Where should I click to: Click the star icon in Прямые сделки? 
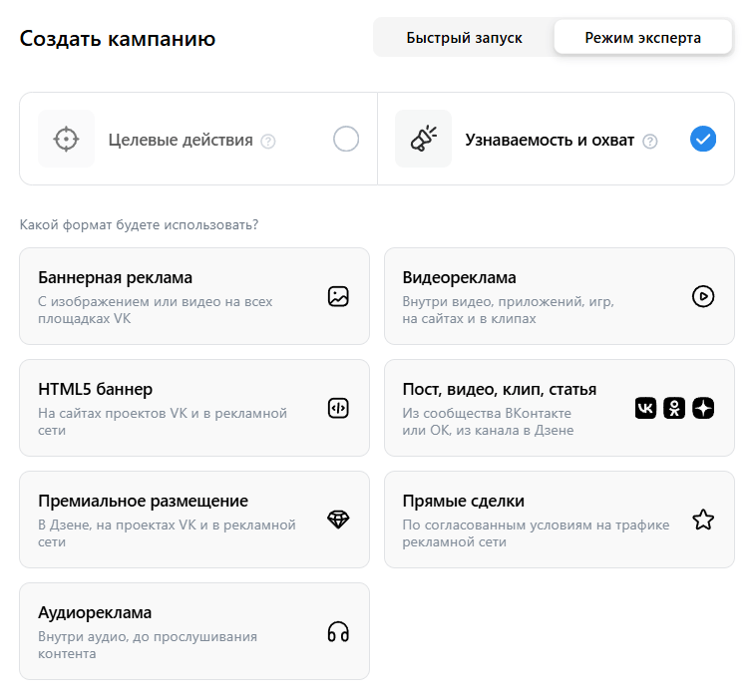click(703, 520)
